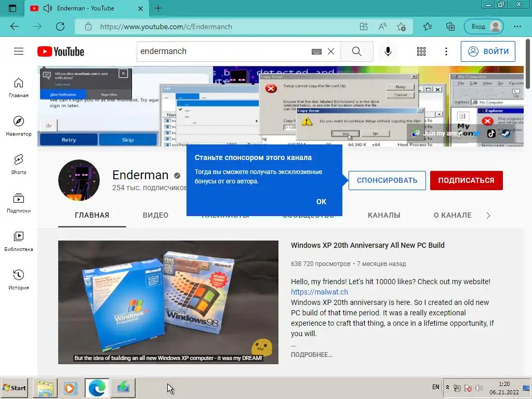Open the TikTok link on the banner
This screenshot has width=532, height=399.
pyautogui.click(x=491, y=134)
